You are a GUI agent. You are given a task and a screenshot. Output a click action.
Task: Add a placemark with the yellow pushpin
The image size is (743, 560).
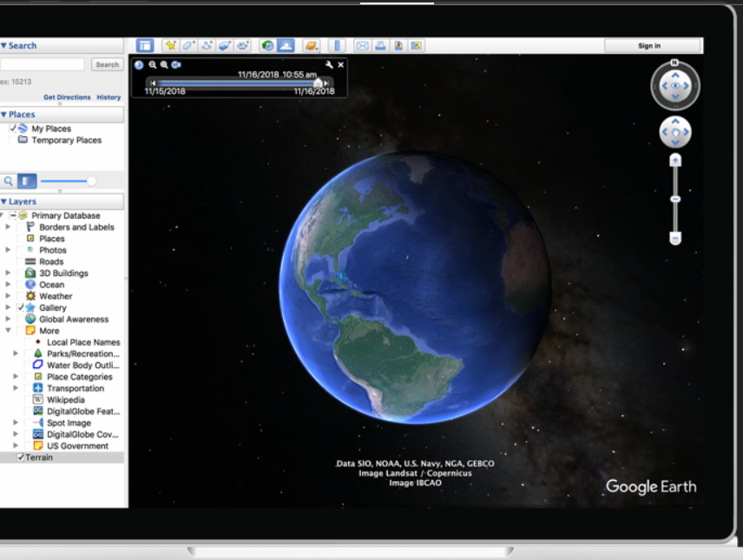click(x=170, y=45)
